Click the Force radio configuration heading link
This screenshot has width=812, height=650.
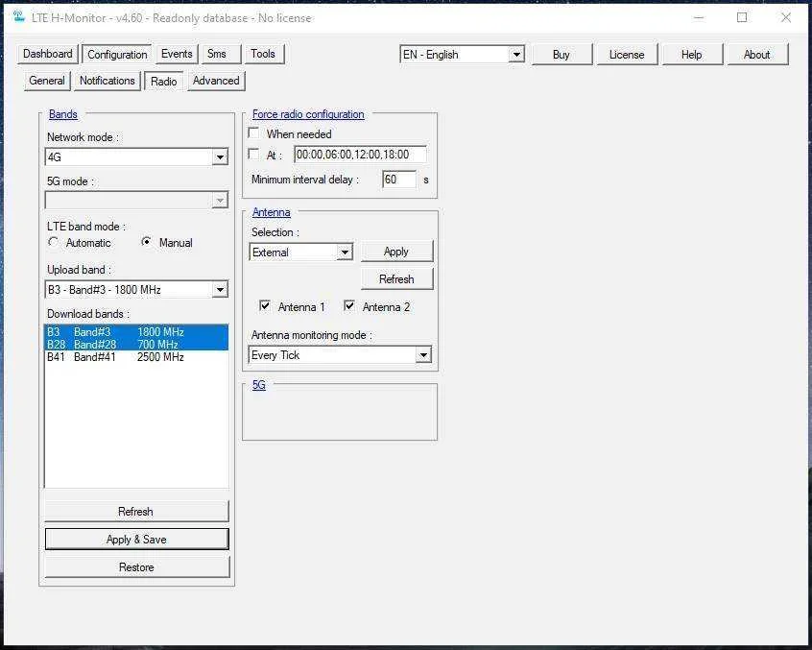coord(308,114)
